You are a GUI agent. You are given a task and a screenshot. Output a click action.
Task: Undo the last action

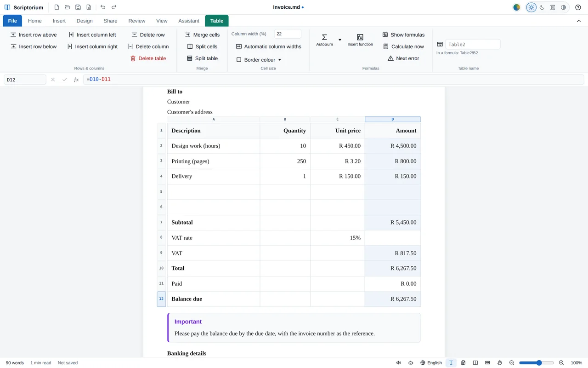[102, 7]
